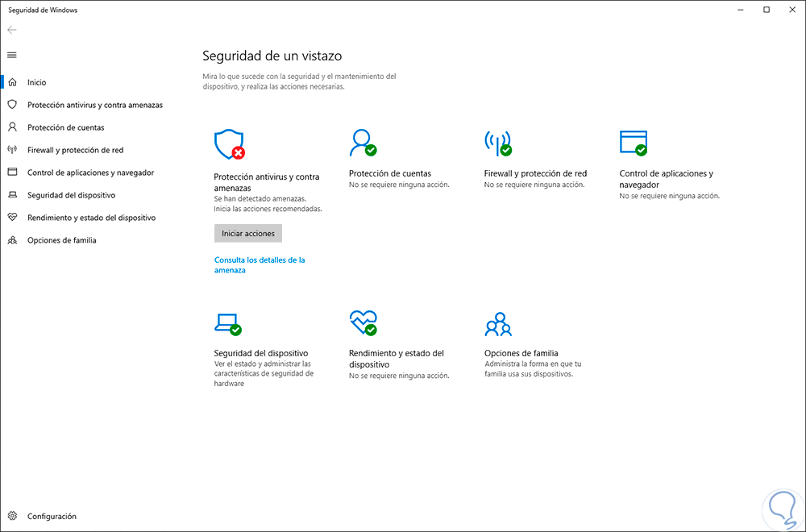Open the shield tile with red error badge
Viewport: 806px width, 532px height.
[229, 144]
